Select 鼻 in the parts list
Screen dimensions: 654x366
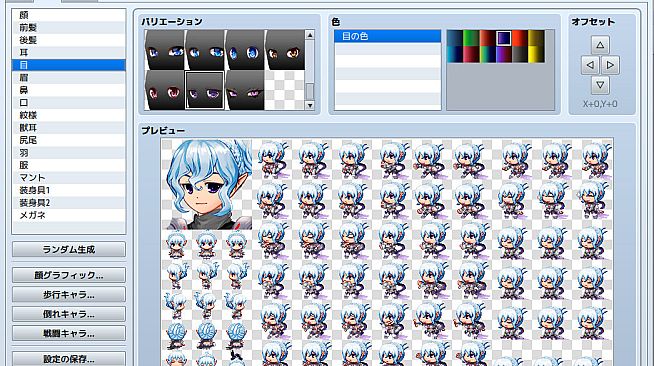tap(69, 90)
